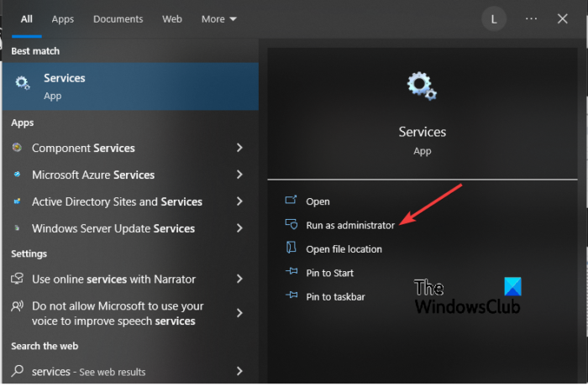Choose Run as administrator
Screen dimensions: 588x386
tap(350, 226)
